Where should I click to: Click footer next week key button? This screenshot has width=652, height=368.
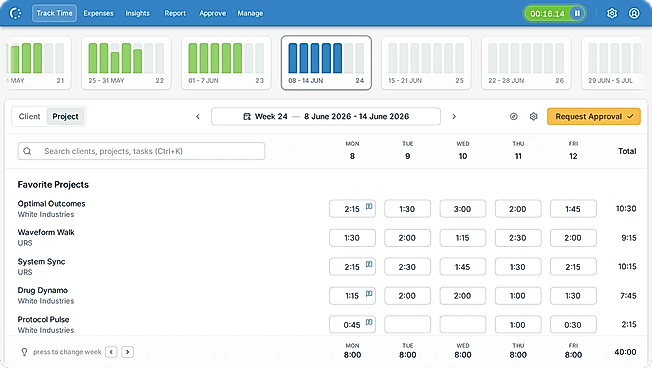click(x=128, y=352)
